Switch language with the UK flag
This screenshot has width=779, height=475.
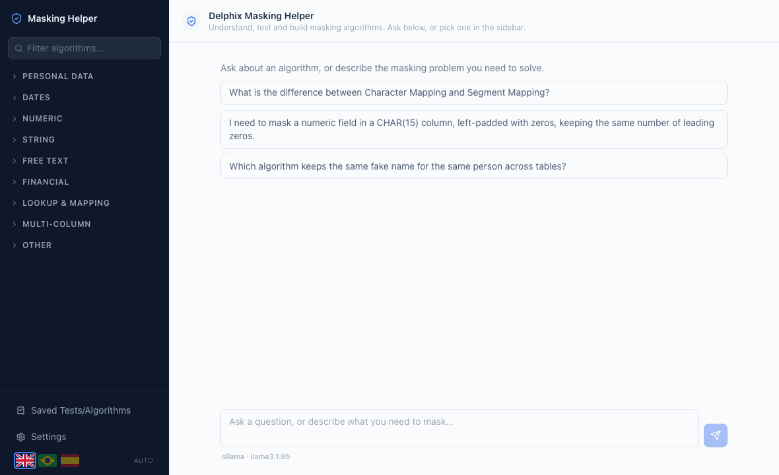coord(25,461)
